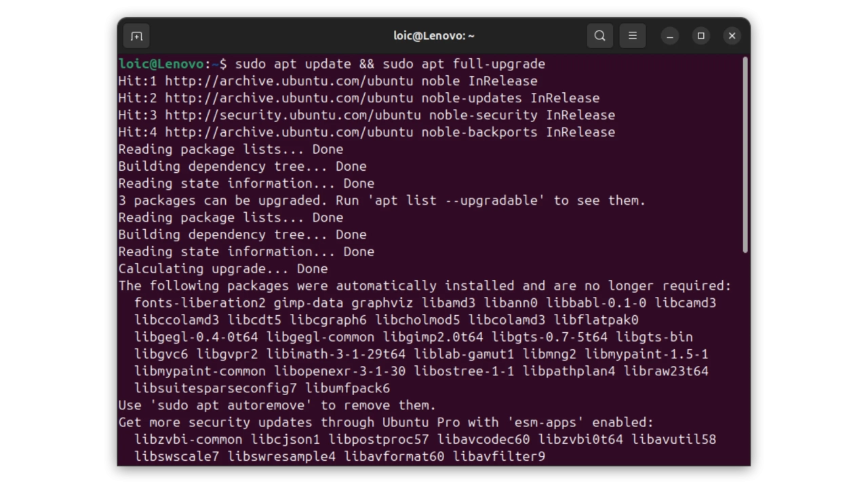Click the libumfpack6 package name
868x488 pixels.
tap(347, 388)
